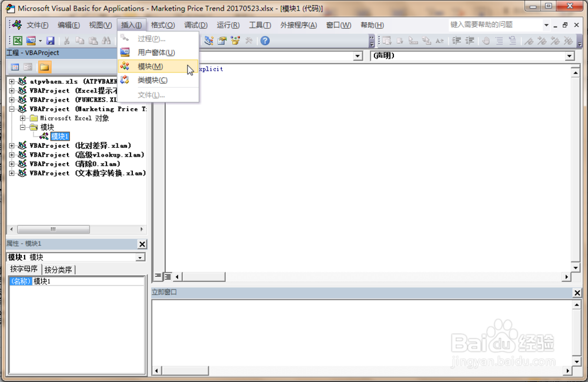
Task: Click the List Properties/Methods icon
Action: (x=387, y=41)
